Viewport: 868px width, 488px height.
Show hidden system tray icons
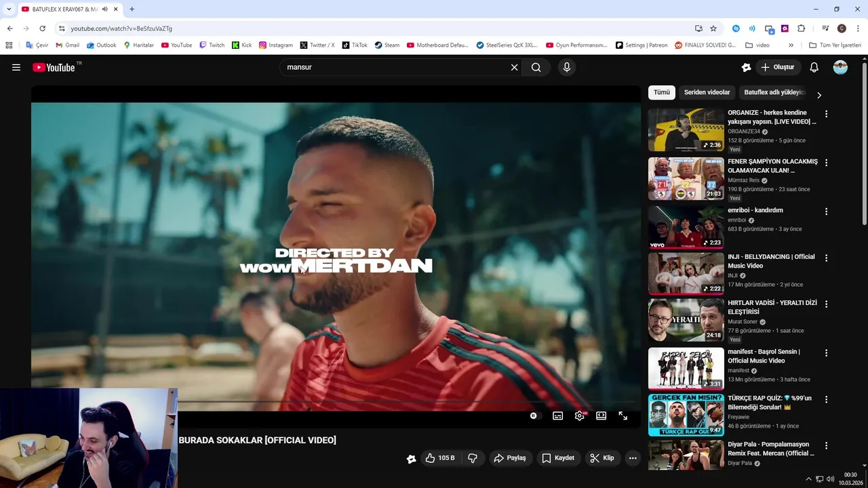pyautogui.click(x=808, y=479)
